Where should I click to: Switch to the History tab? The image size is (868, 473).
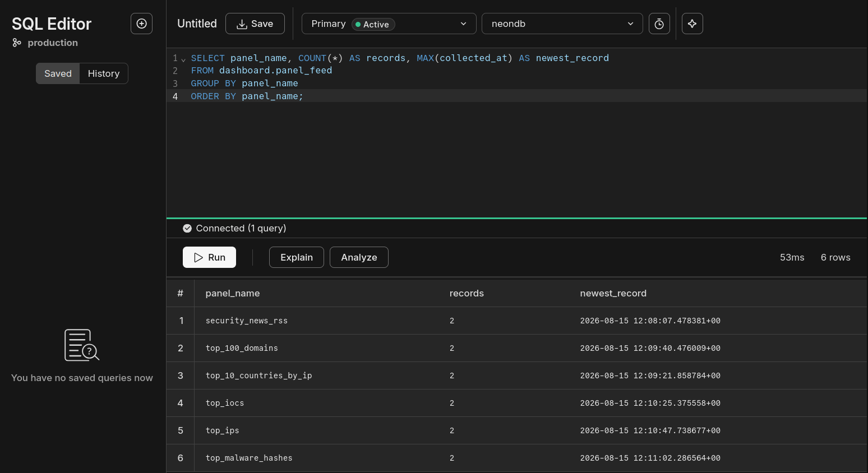(104, 73)
